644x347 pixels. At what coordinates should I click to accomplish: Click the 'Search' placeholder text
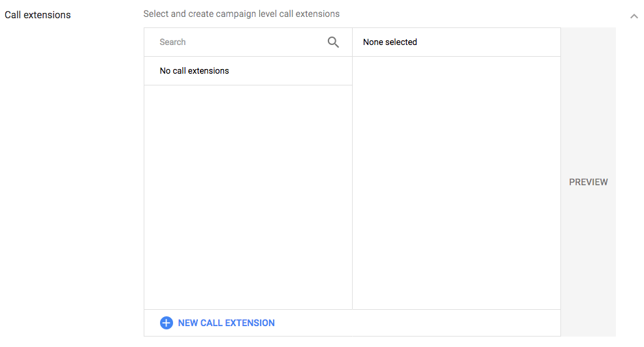172,42
